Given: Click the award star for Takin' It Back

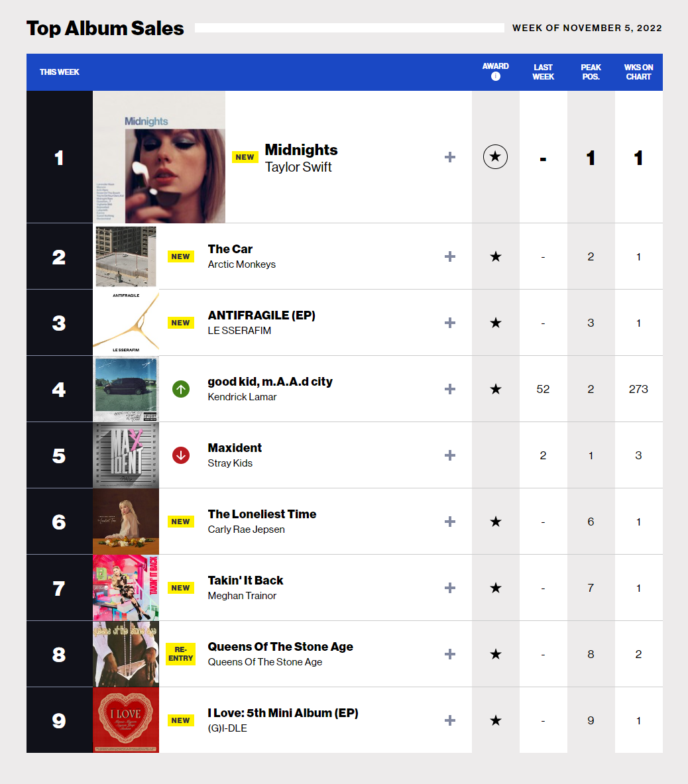Looking at the screenshot, I should coord(496,588).
